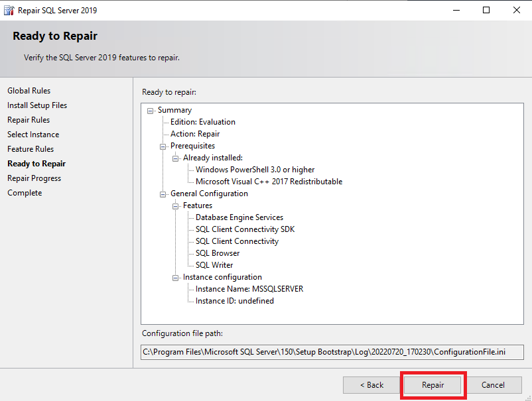
Task: Select the SQL Browser feature
Action: pos(218,253)
